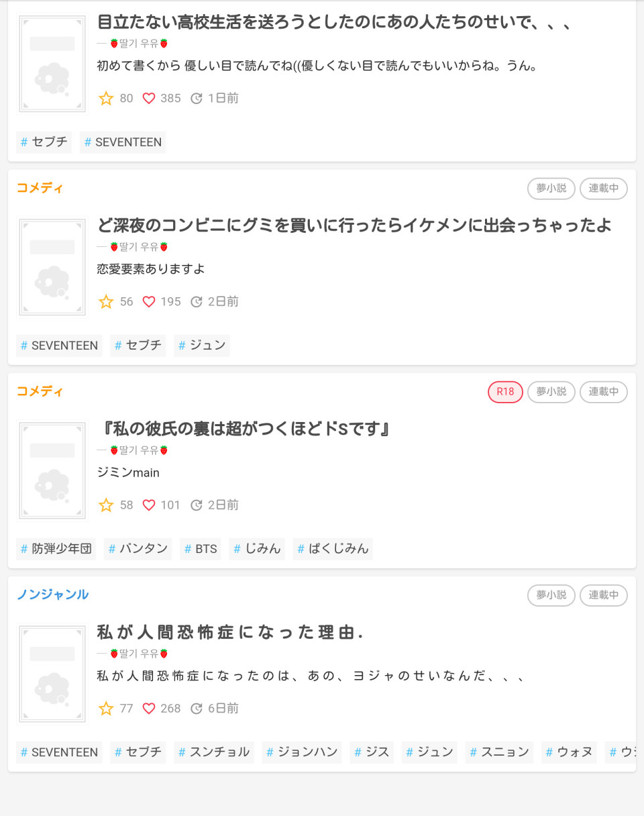This screenshot has height=816, width=644.
Task: Open cover thumbnail of 『私の彼氏の裏は超がつくほどドSです』
Action: point(52,470)
